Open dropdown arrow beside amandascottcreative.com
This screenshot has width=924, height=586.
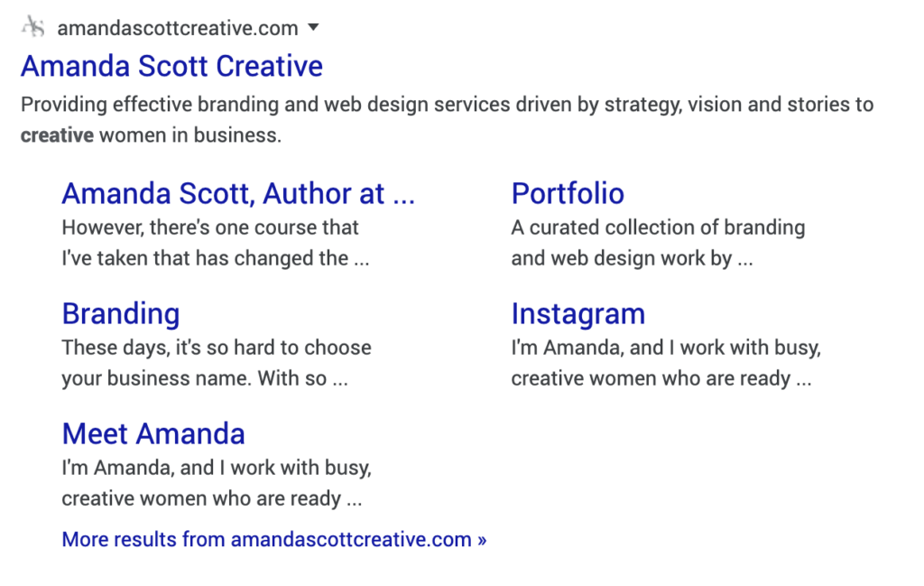(x=313, y=27)
